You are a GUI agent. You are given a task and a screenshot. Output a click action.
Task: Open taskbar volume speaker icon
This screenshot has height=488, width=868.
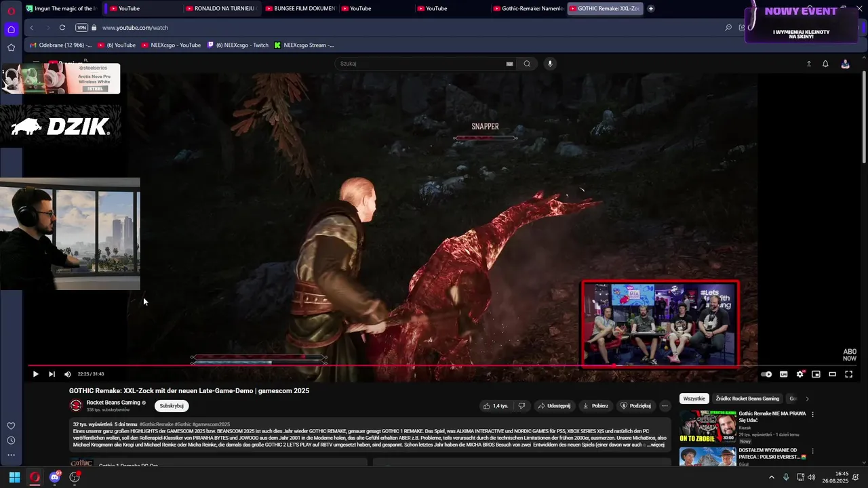[812, 477]
